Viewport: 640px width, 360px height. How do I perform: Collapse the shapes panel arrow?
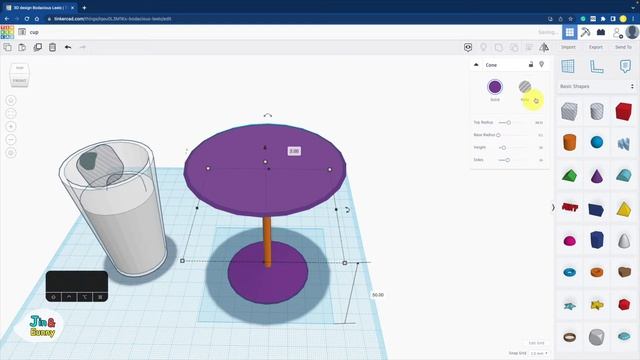(553, 207)
